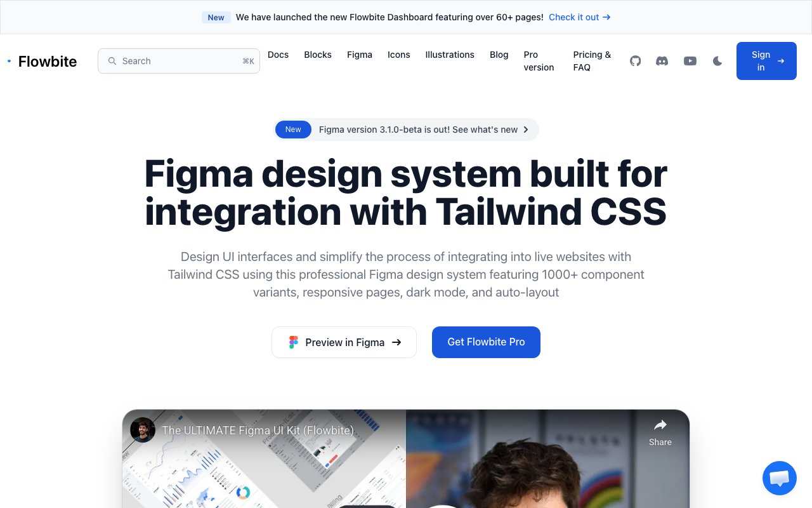The height and width of the screenshot is (508, 812).
Task: Click the Figma logo in Preview button
Action: tap(293, 342)
